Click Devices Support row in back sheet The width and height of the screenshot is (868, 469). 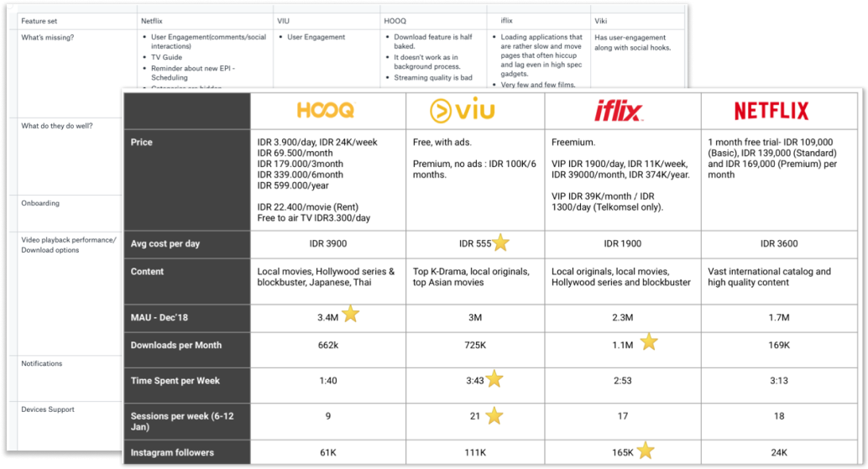(x=48, y=409)
